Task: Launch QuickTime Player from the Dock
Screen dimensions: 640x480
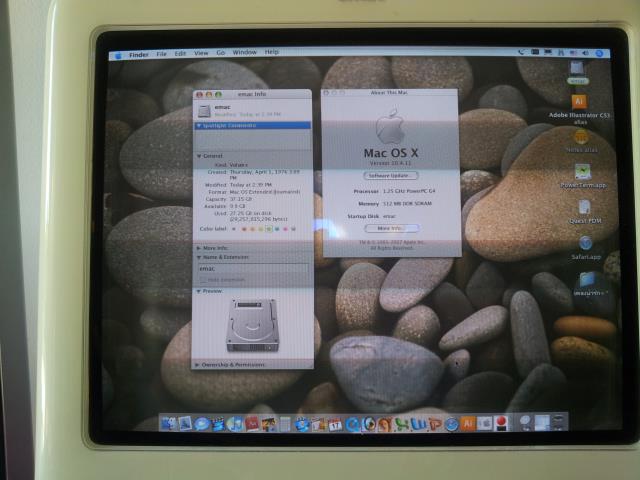Action: point(352,424)
